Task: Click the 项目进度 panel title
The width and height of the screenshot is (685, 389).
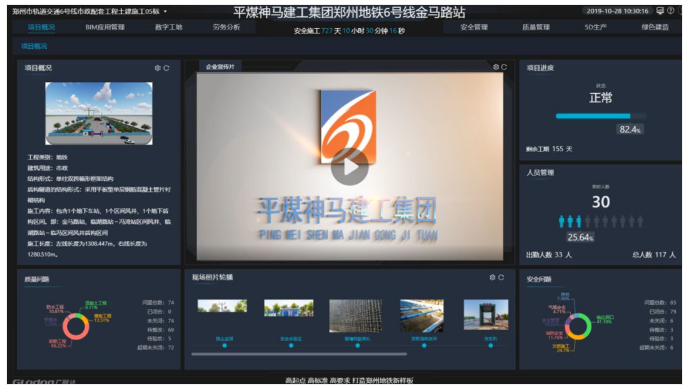Action: tap(540, 68)
